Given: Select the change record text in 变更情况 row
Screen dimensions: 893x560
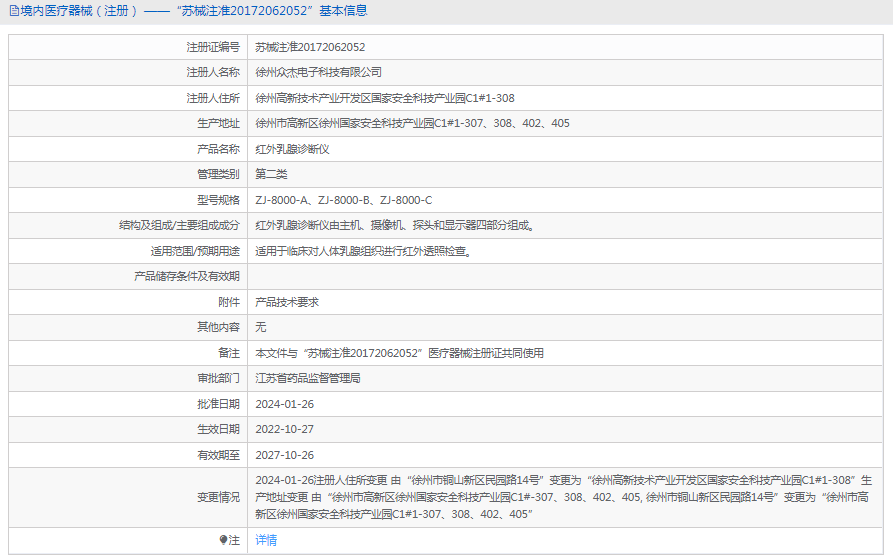Looking at the screenshot, I should 564,497.
